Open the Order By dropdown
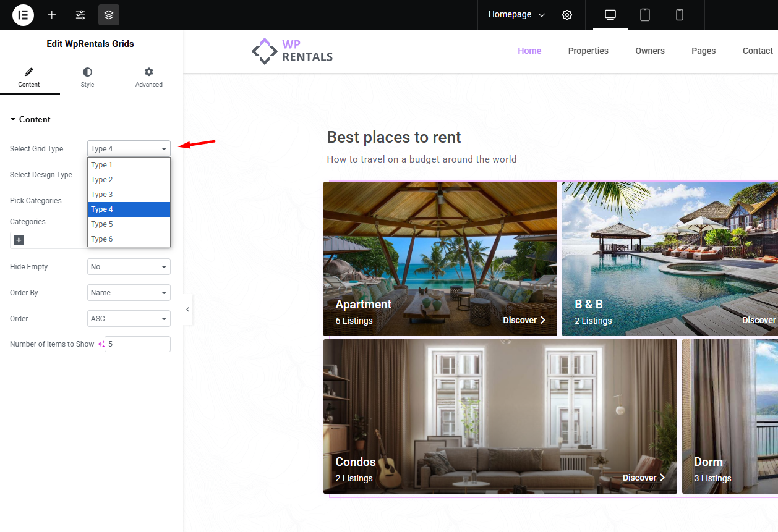 click(129, 293)
